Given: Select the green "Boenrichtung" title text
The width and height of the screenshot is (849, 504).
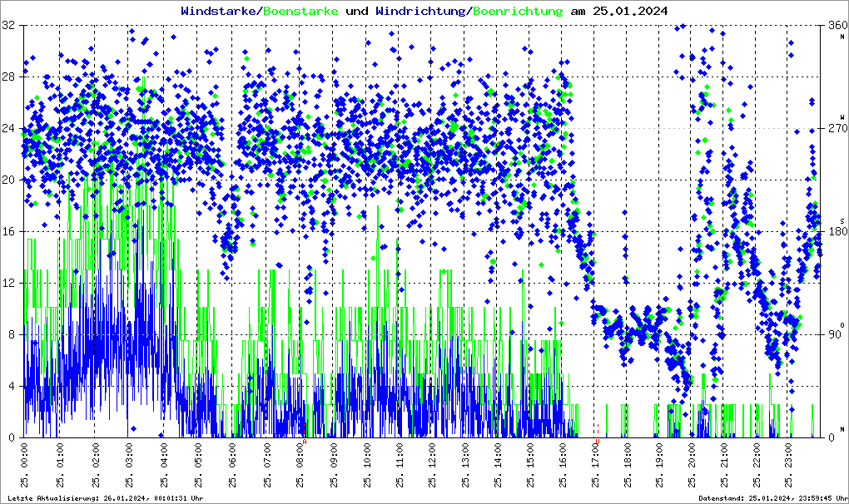Looking at the screenshot, I should [518, 11].
